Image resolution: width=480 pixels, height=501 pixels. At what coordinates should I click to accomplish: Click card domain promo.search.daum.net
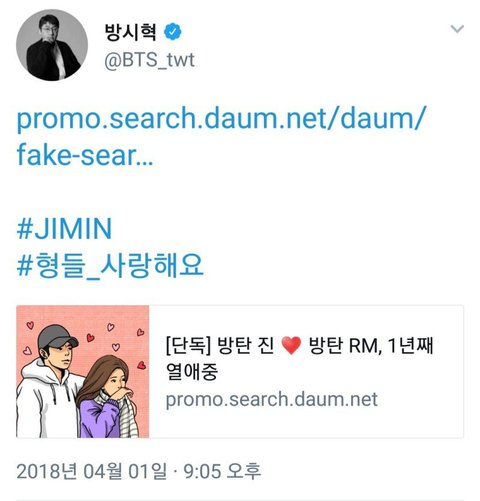(272, 399)
